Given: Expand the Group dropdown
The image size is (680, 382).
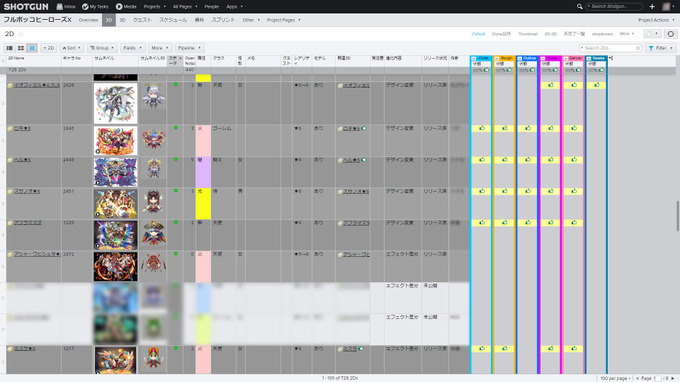Looking at the screenshot, I should (x=101, y=48).
